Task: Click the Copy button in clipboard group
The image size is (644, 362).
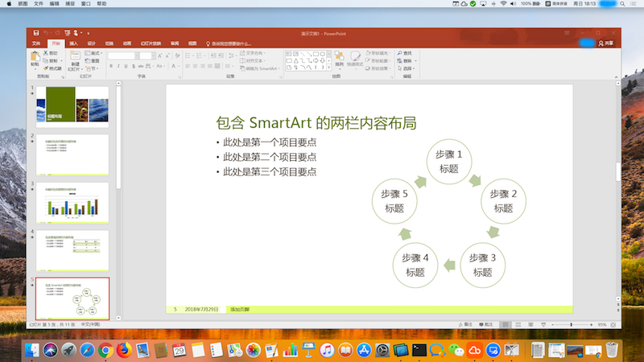Action: pyautogui.click(x=52, y=61)
